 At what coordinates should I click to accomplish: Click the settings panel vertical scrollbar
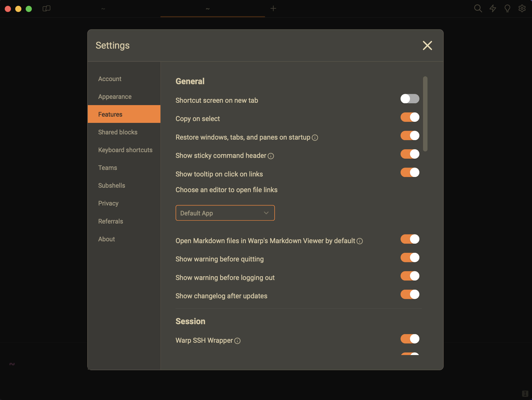pyautogui.click(x=425, y=114)
